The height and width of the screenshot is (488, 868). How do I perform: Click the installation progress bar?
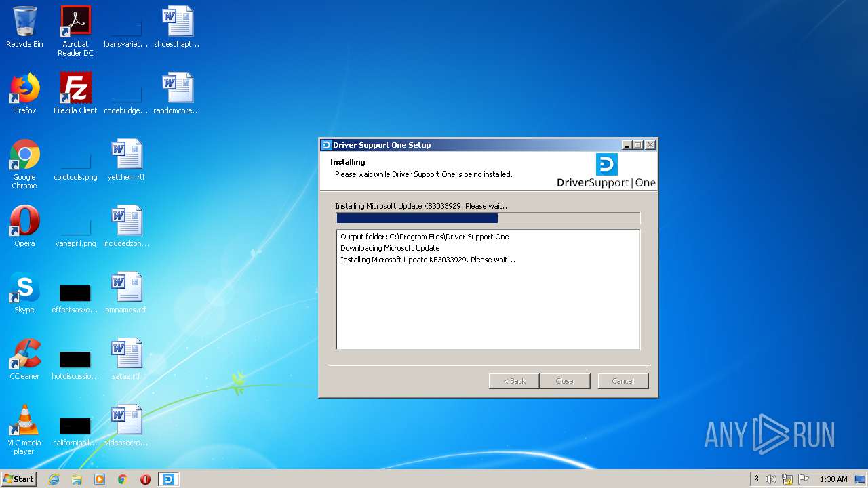pos(488,218)
